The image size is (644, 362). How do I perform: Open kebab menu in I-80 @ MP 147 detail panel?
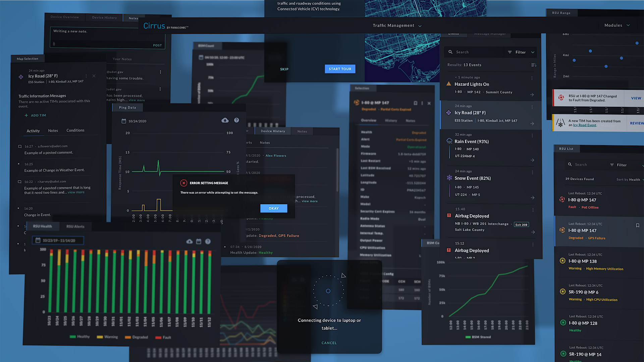422,103
